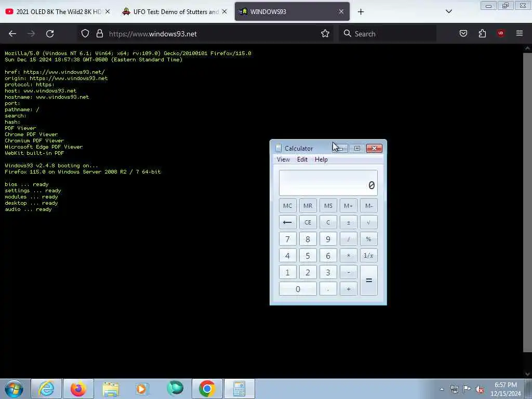Reload the page with the refresh icon
This screenshot has height=399, width=532.
point(50,34)
